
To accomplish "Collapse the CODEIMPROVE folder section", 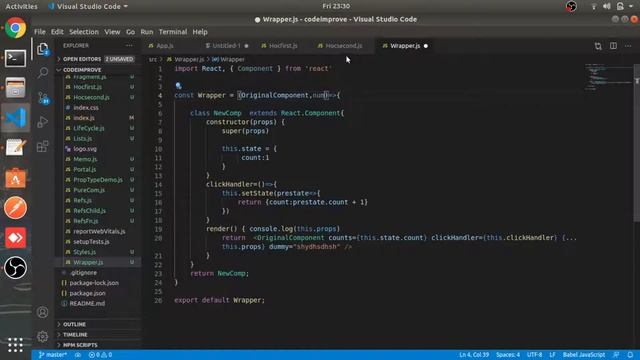I will coord(98,70).
